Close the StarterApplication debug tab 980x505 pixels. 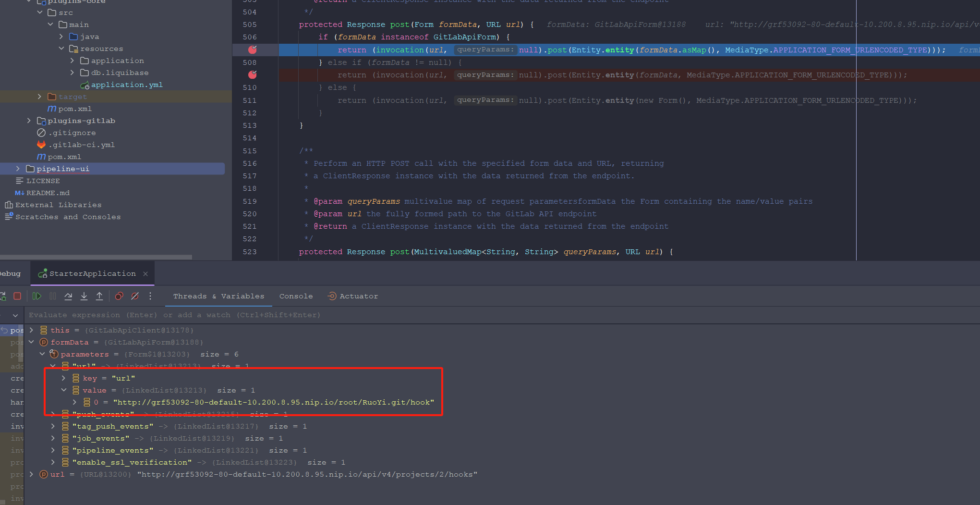coord(145,273)
